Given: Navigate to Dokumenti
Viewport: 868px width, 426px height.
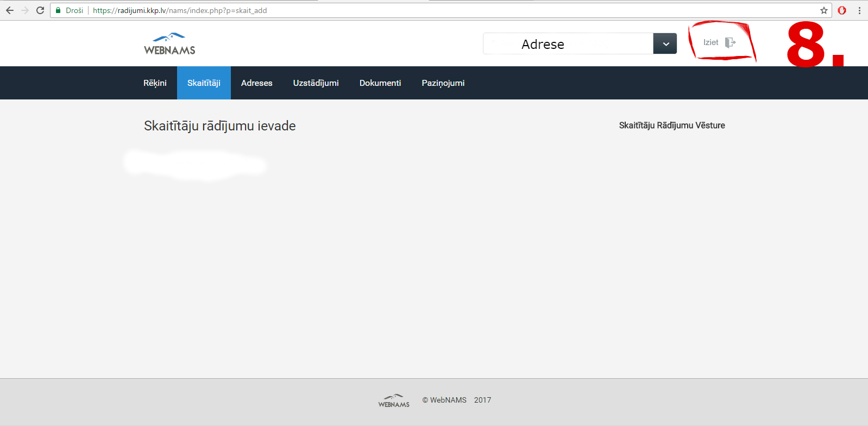Looking at the screenshot, I should point(380,83).
